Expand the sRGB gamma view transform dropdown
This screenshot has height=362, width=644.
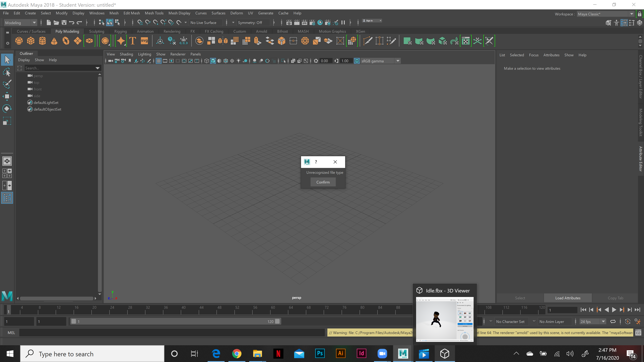(398, 61)
